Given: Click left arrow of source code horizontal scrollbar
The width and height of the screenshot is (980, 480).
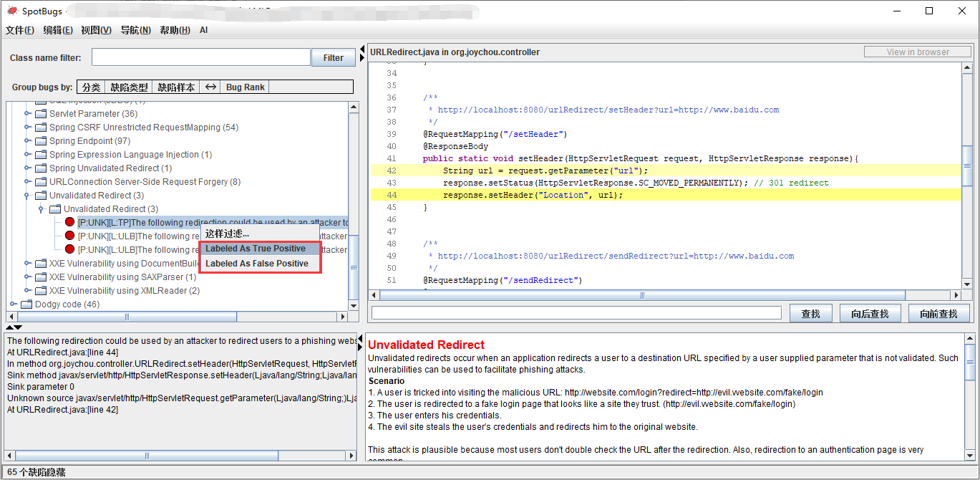Looking at the screenshot, I should (374, 295).
